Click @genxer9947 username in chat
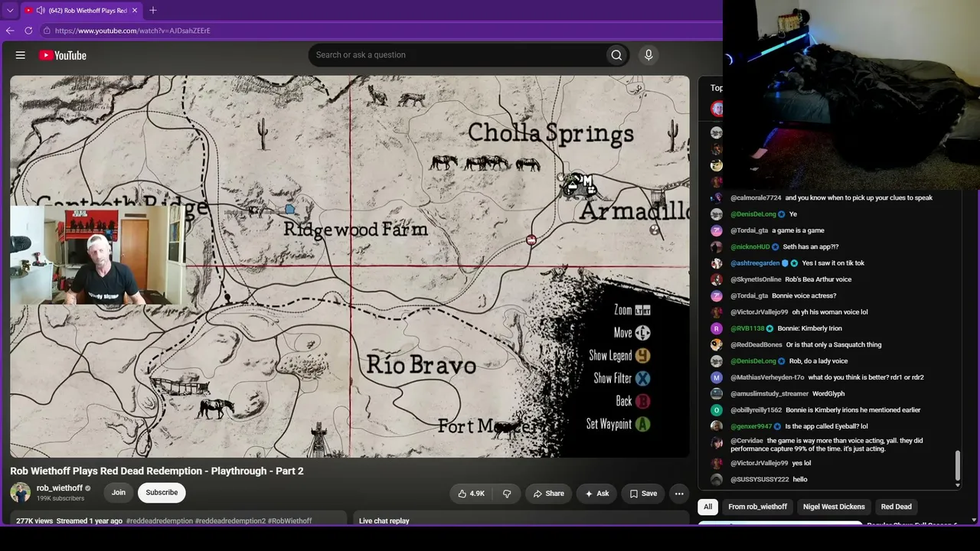This screenshot has height=551, width=980. [x=751, y=426]
